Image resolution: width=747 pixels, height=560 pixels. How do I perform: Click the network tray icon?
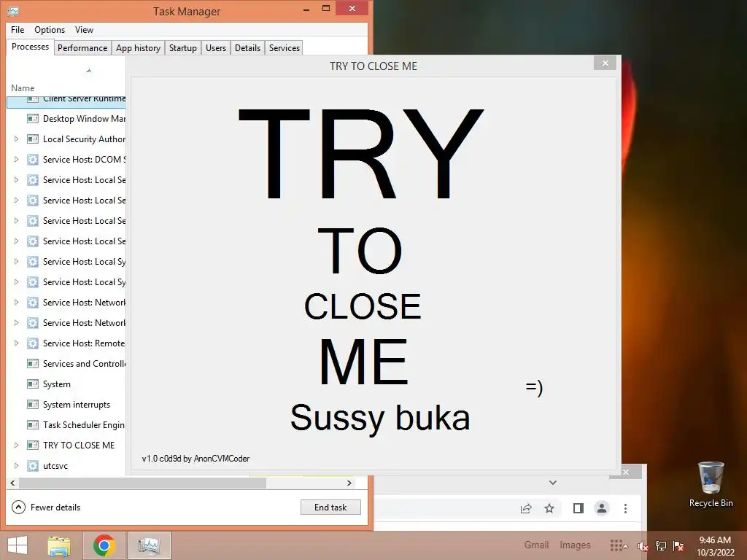661,546
